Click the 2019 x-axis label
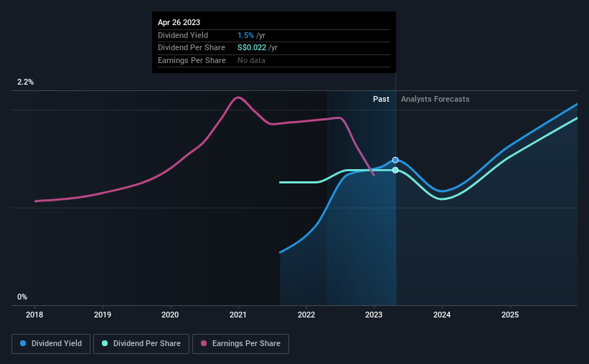The image size is (589, 364). coord(102,315)
